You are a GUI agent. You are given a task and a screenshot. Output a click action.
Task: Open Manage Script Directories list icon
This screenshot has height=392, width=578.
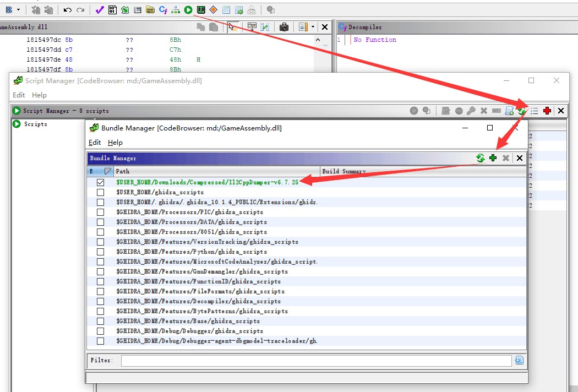(x=534, y=111)
